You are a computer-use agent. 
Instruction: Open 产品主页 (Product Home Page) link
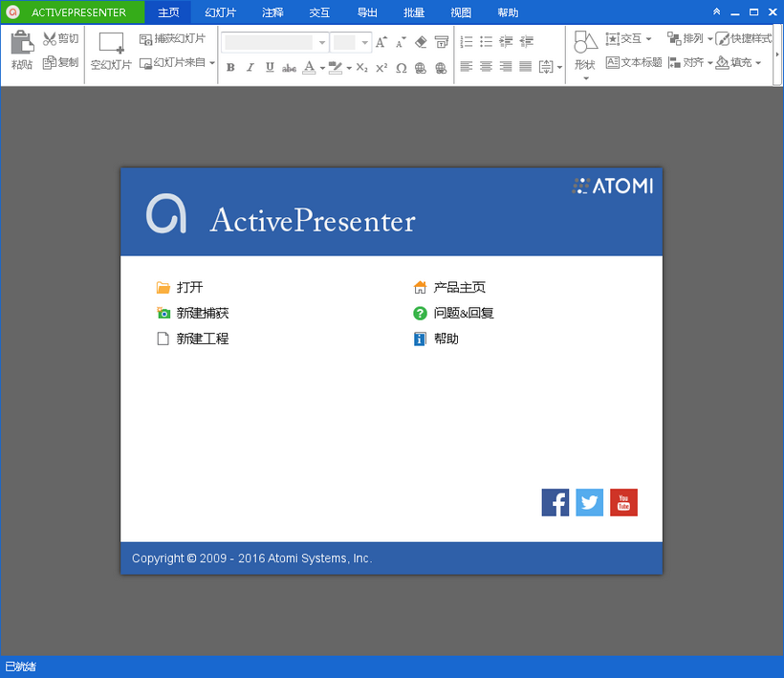tap(449, 287)
